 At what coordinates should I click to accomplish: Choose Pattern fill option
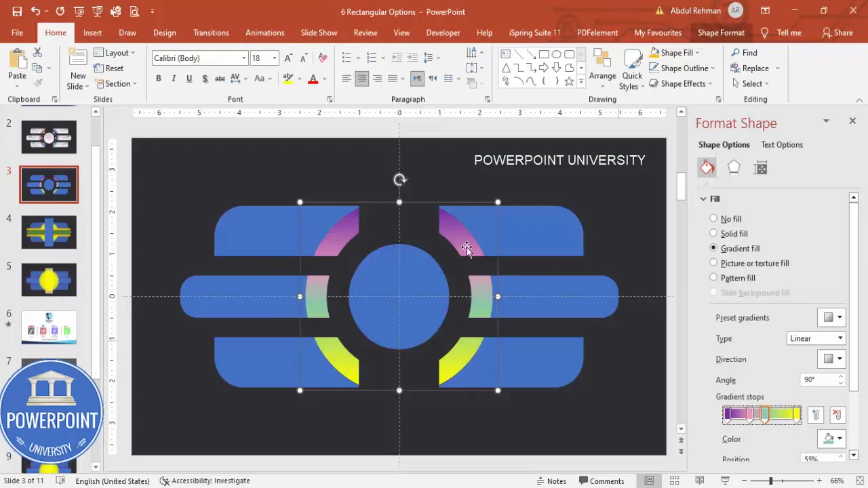pyautogui.click(x=713, y=278)
